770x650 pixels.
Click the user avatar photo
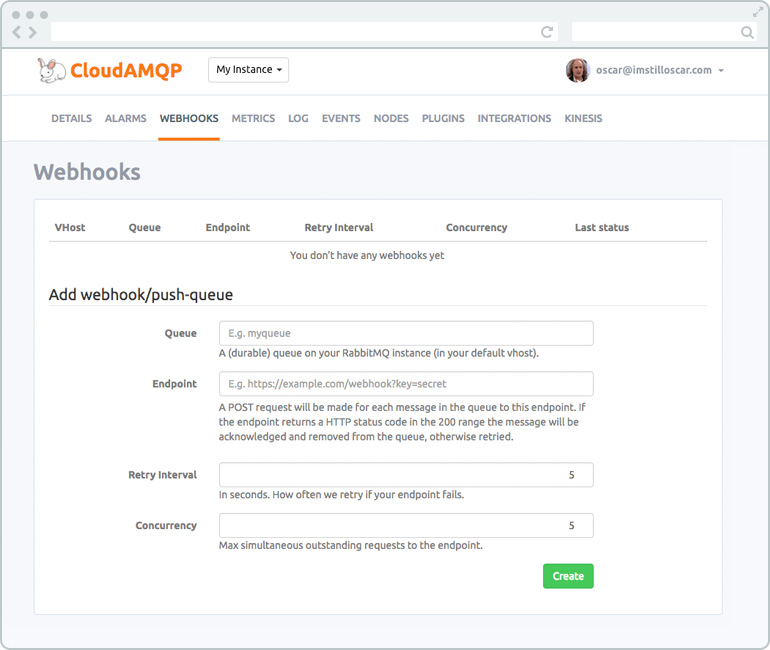point(578,70)
